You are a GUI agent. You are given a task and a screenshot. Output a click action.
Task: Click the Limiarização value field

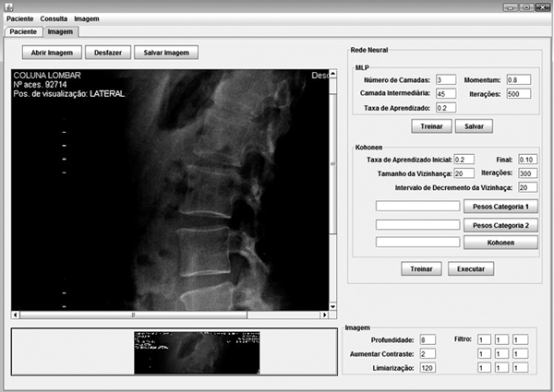pos(428,368)
